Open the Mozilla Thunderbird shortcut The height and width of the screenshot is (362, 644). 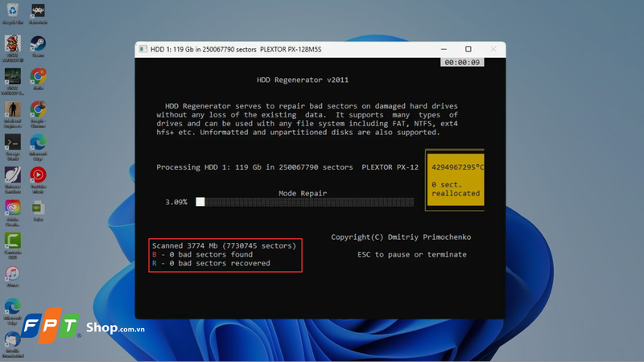[13, 344]
